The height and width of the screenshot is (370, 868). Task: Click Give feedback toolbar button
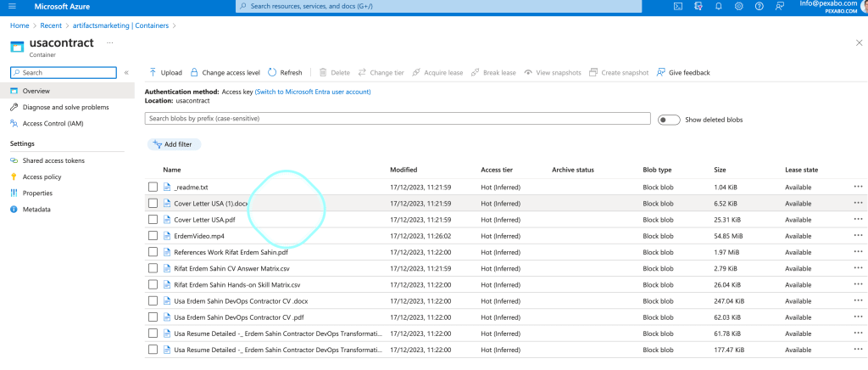(682, 73)
